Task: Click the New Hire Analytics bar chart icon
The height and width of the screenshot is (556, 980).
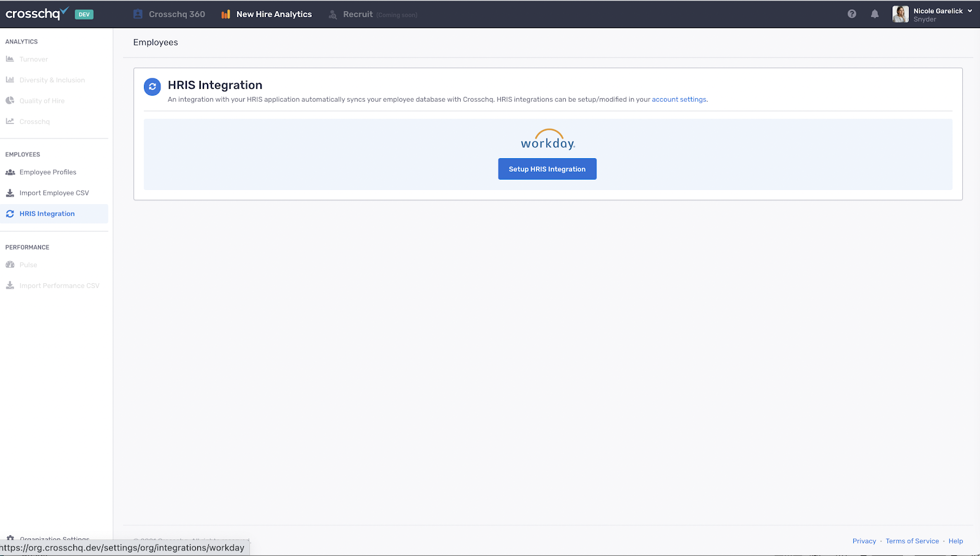Action: pos(225,14)
